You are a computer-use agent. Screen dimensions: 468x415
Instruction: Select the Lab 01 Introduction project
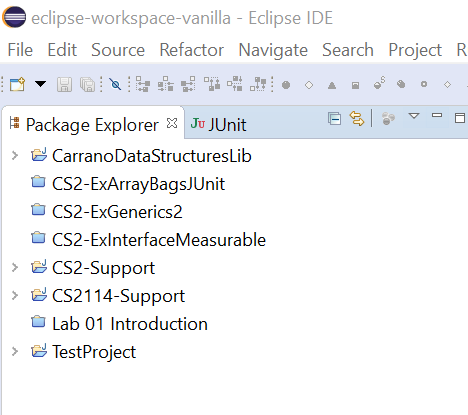[130, 324]
